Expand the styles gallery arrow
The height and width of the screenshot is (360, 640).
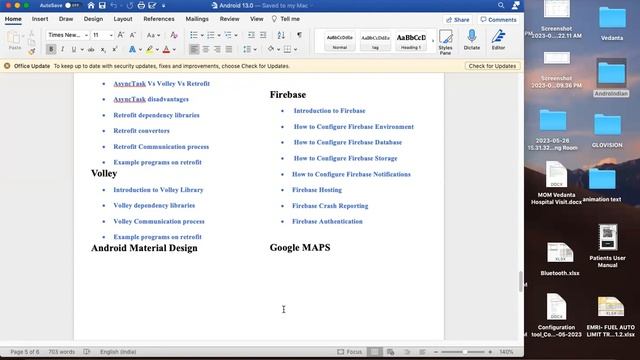(433, 41)
